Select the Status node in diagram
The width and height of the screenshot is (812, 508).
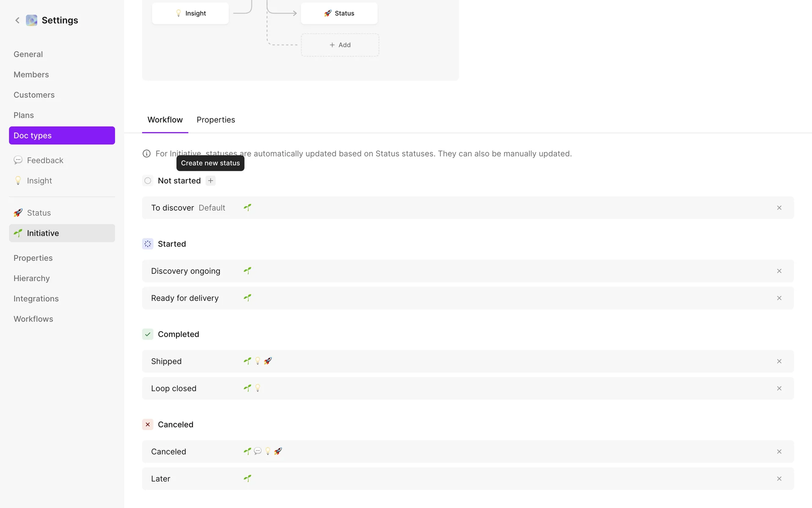[339, 14]
